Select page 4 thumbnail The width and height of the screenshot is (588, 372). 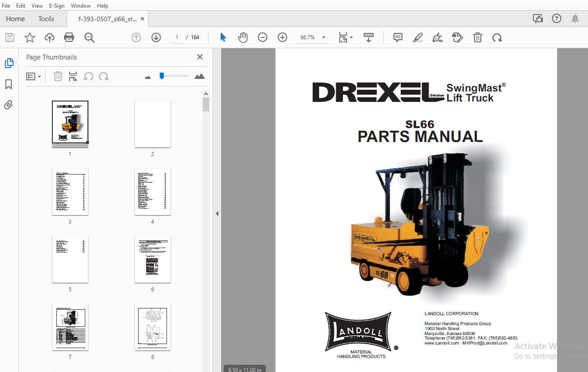pos(153,192)
